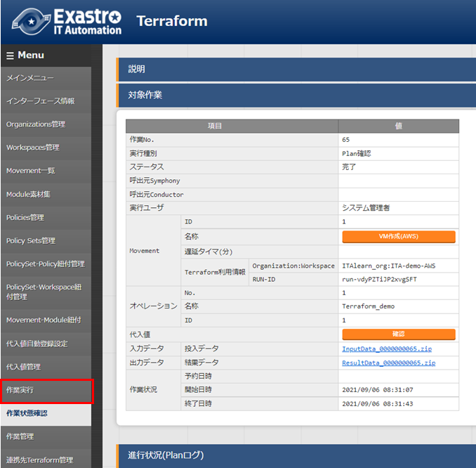The height and width of the screenshot is (468, 476).
Task: Select PolicySet-Policy紐付管理
Action: [x=46, y=264]
